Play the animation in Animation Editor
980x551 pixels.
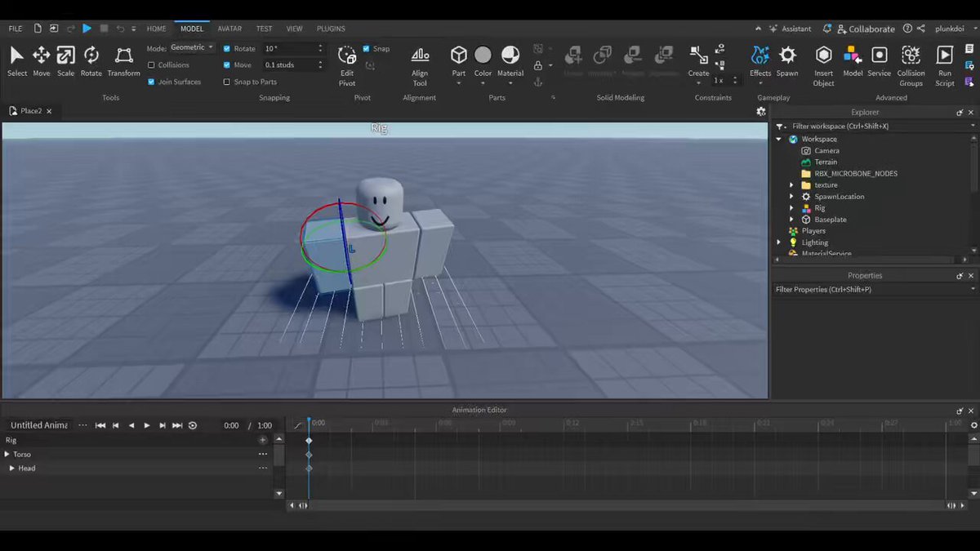coord(147,425)
